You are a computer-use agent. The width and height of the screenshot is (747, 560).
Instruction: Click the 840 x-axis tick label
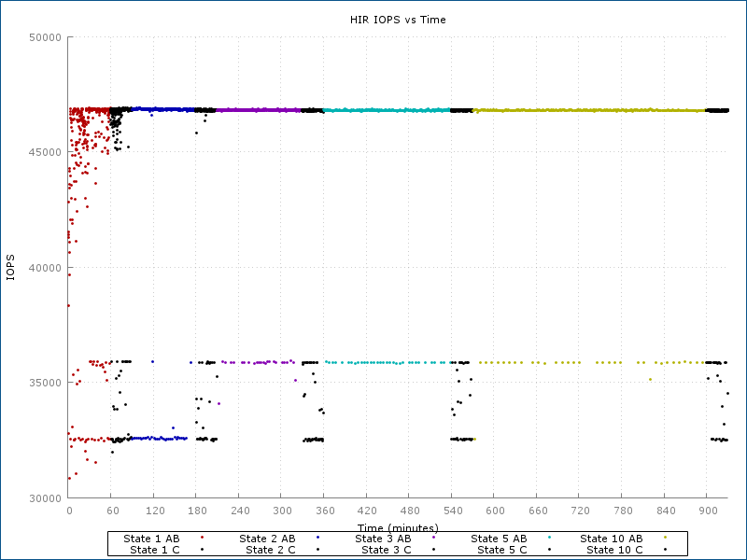tap(666, 511)
